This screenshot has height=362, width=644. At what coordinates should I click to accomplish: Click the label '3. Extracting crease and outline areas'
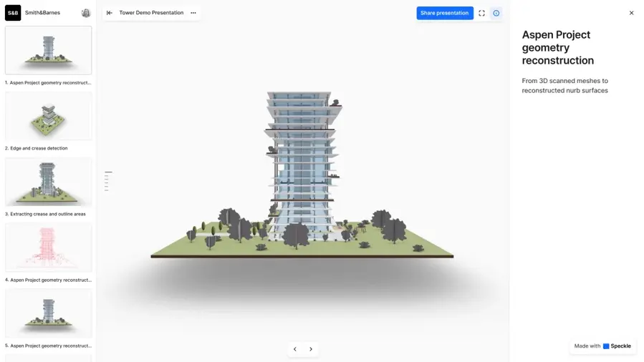coord(45,214)
